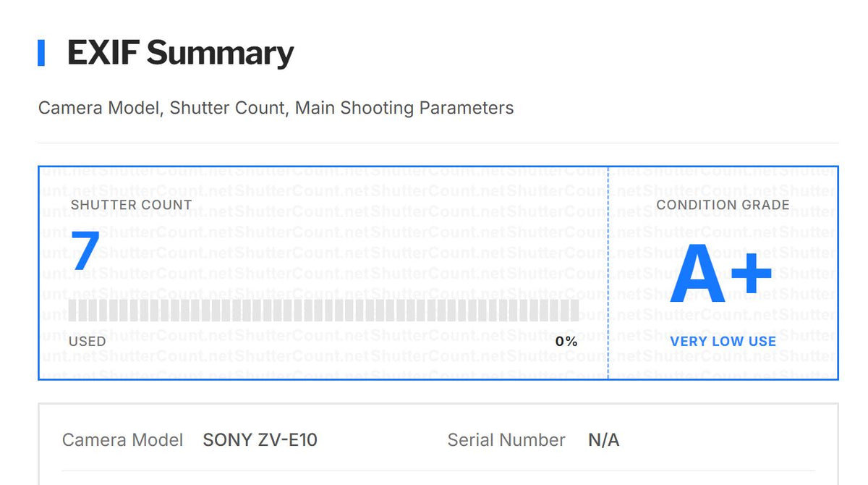Click the rightmost segment of the usage bar
Viewport: 868px width, 485px height.
click(x=574, y=311)
